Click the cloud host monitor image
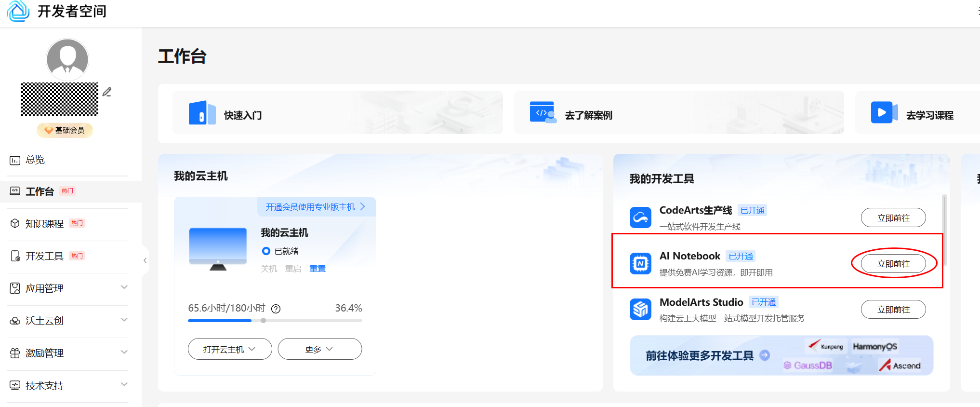Viewport: 980px width, 407px height. [218, 249]
